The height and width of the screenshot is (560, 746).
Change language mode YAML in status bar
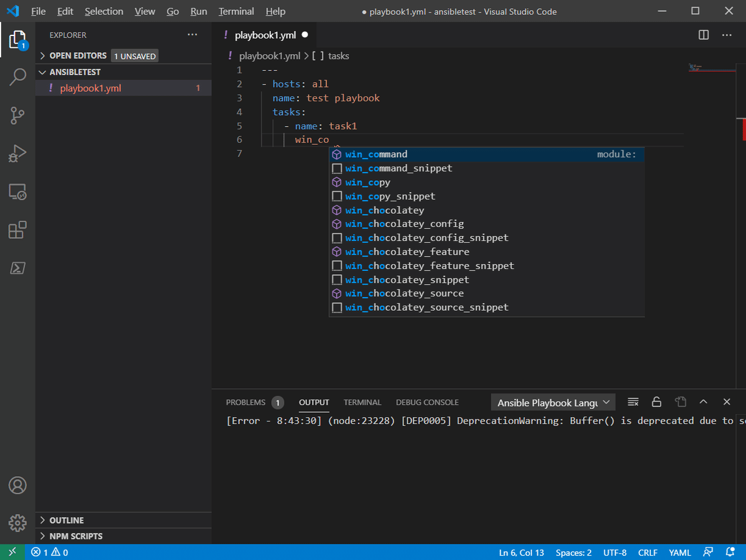click(680, 552)
